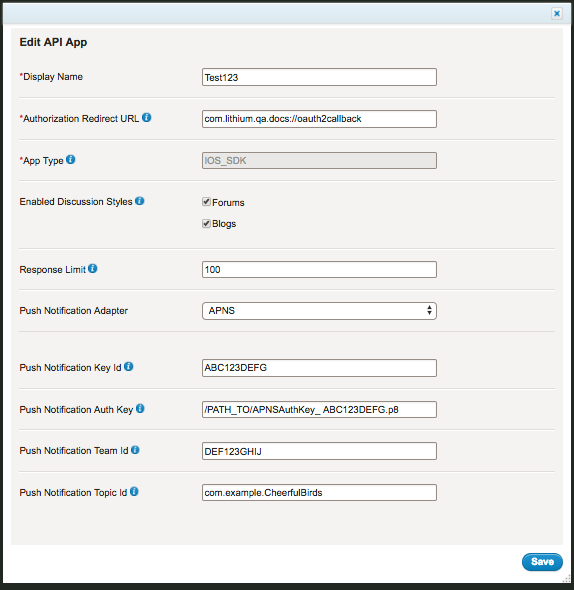Open the Push Notification Adapter APNS dropdown
The width and height of the screenshot is (574, 590).
[319, 311]
